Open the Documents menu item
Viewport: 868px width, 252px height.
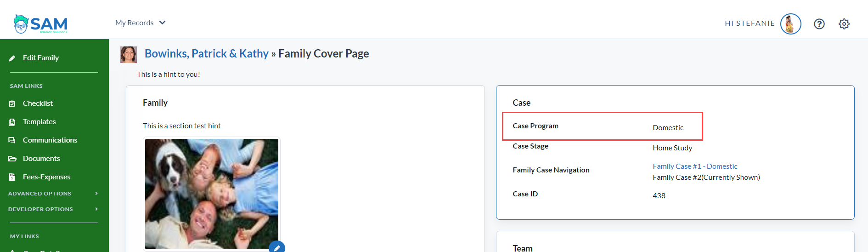coord(41,159)
